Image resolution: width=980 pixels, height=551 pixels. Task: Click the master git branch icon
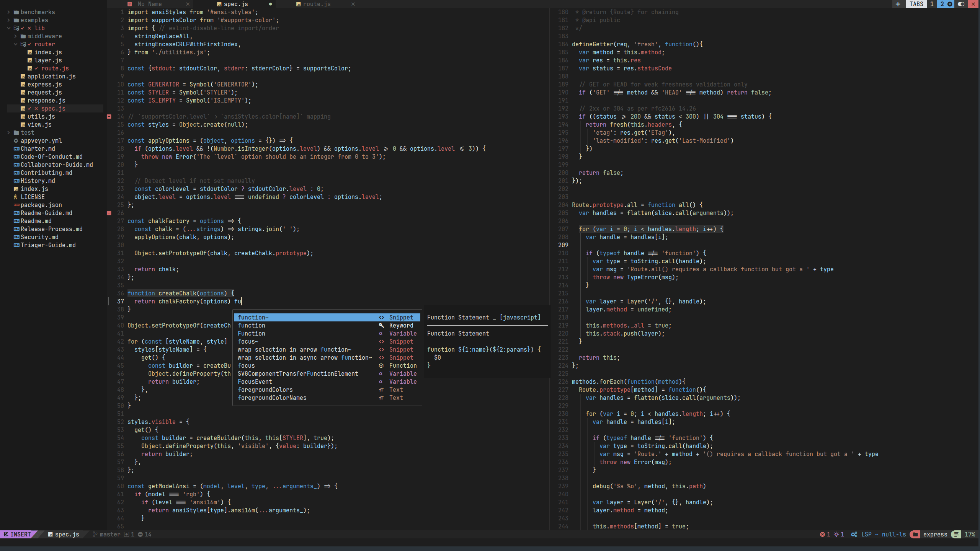point(95,534)
